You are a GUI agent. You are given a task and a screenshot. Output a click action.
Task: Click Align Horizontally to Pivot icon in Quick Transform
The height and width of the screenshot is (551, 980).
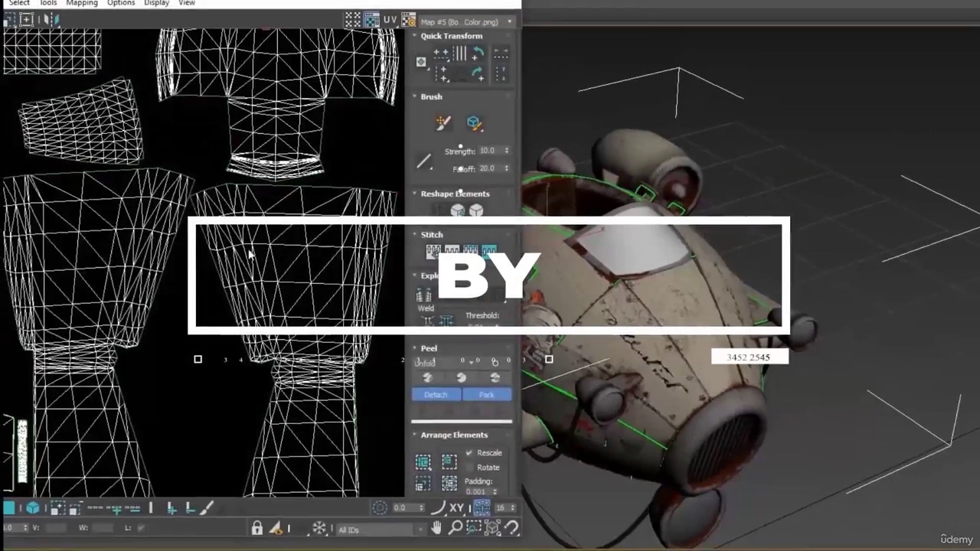(x=441, y=54)
